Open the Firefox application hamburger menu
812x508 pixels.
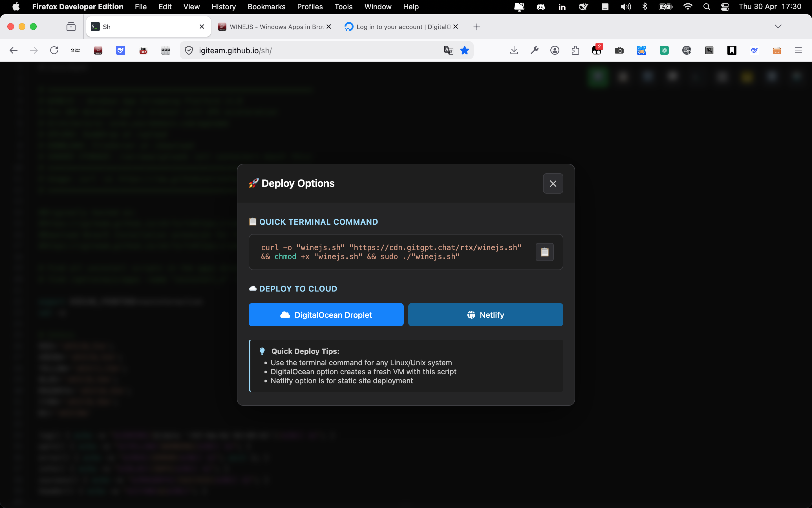point(798,51)
